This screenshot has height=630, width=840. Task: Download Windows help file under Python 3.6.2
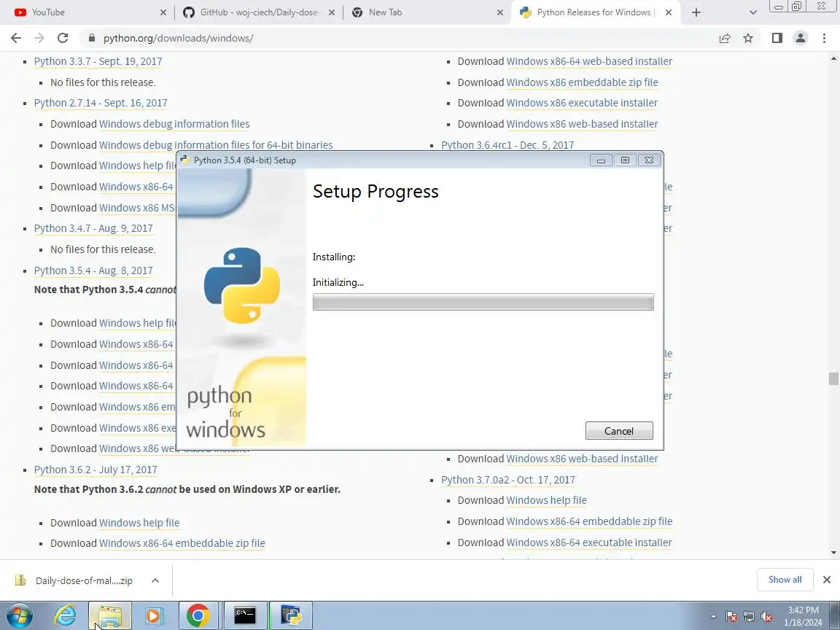click(139, 523)
